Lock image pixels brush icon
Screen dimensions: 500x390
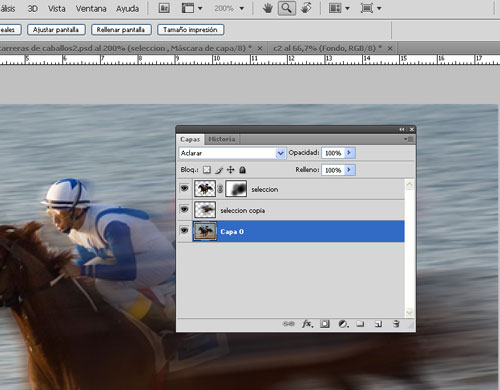(219, 170)
